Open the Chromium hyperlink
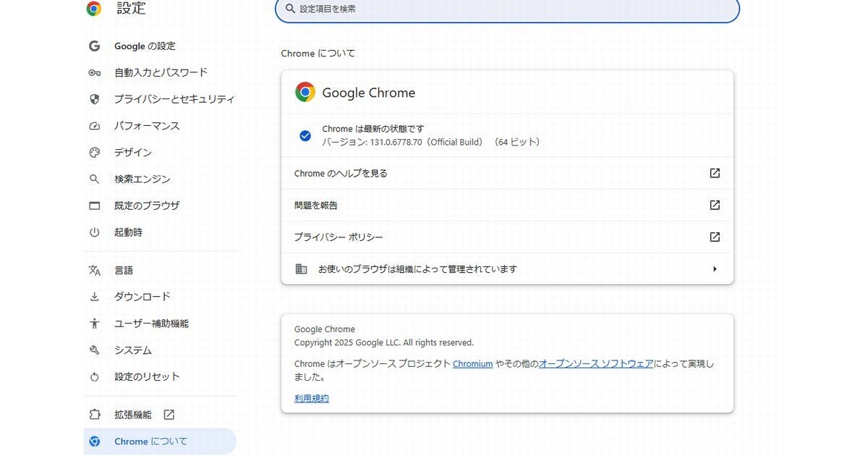 pos(472,364)
